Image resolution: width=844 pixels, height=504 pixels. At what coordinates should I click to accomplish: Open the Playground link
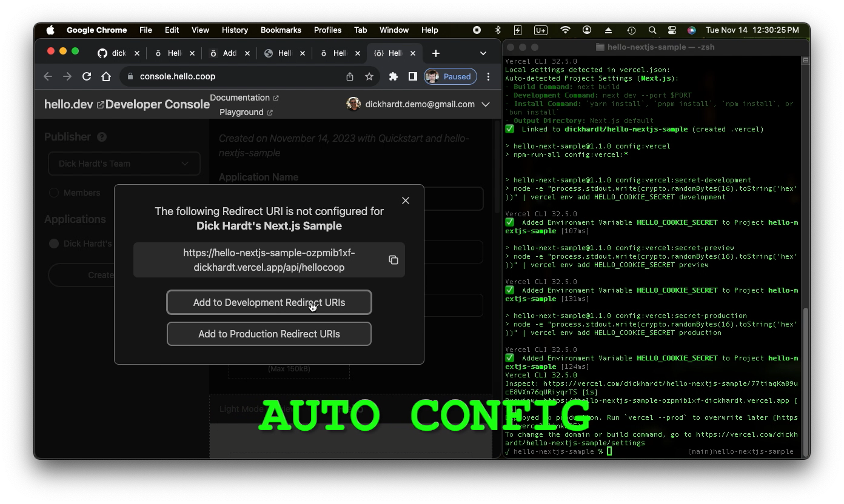[x=246, y=112]
